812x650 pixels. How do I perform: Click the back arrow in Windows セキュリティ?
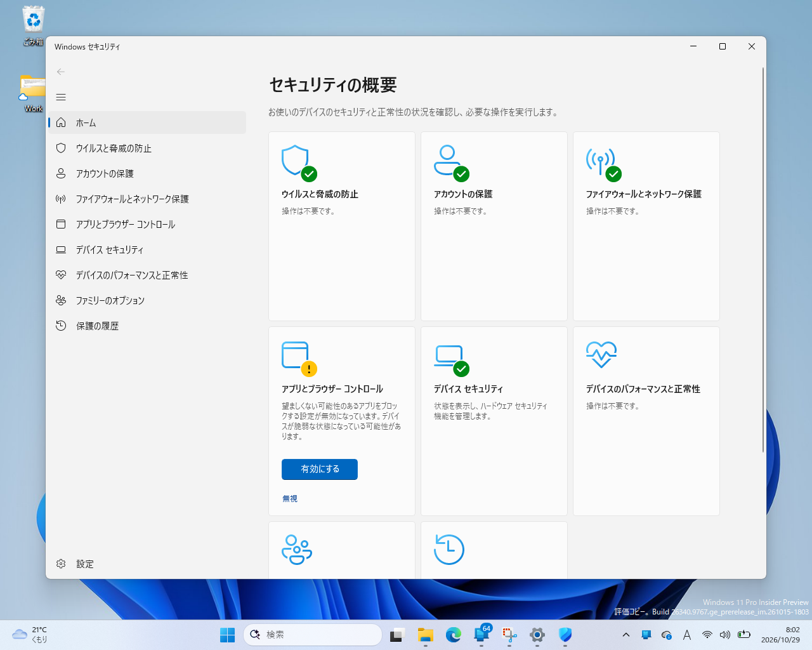tap(61, 72)
